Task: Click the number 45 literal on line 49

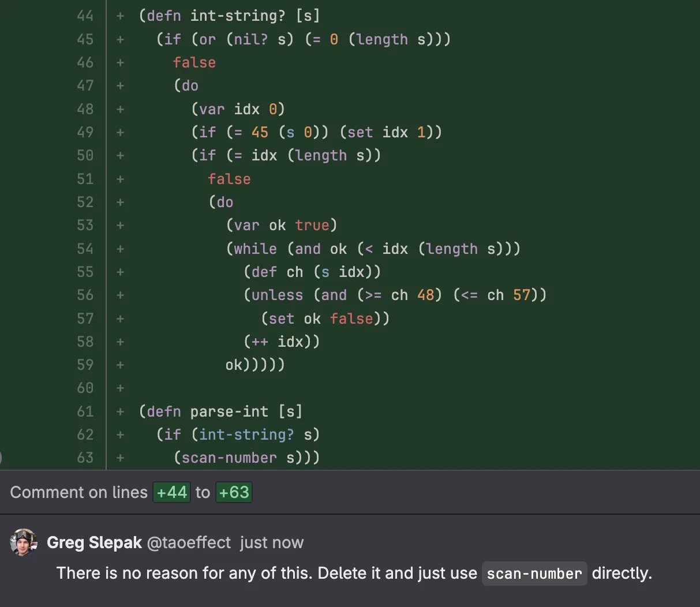Action: (260, 132)
